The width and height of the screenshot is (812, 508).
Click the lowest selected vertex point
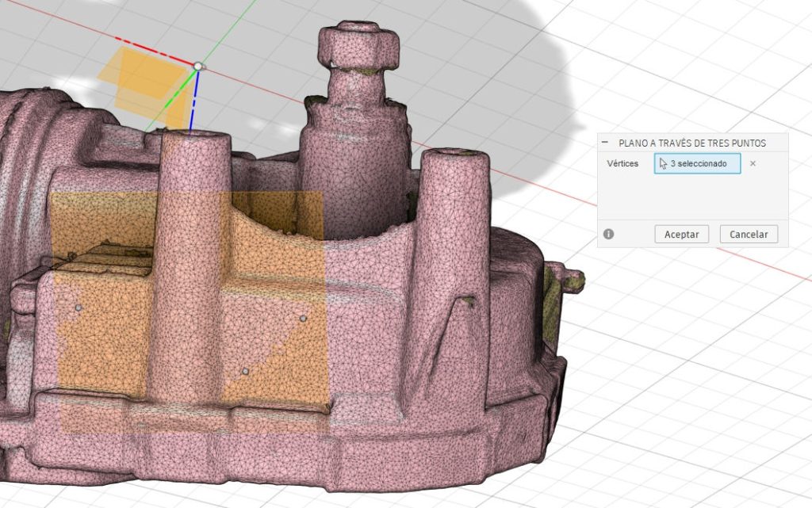[x=245, y=371]
